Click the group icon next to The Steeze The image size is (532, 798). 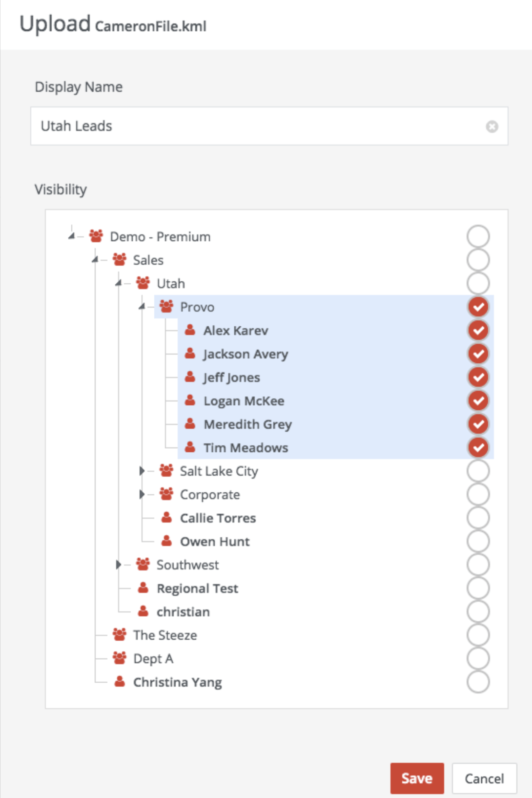[120, 635]
